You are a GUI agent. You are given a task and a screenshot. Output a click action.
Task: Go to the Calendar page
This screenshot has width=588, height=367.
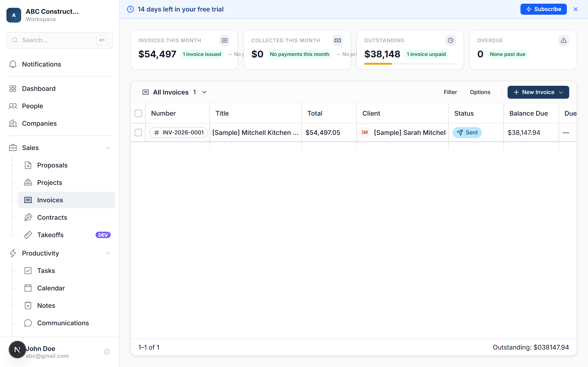point(51,288)
